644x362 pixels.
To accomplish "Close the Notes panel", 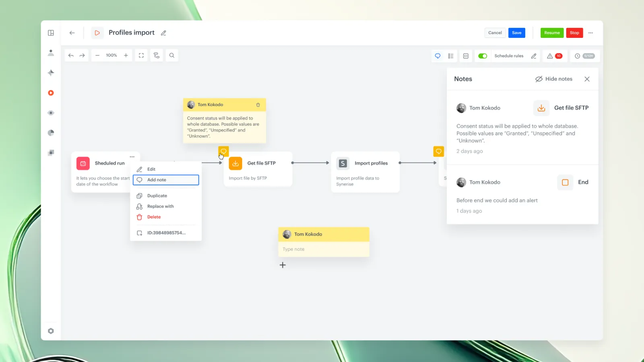I will pyautogui.click(x=587, y=79).
